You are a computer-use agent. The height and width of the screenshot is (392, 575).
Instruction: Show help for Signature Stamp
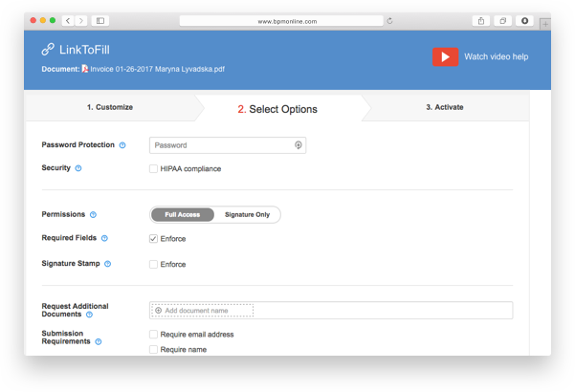(x=107, y=264)
